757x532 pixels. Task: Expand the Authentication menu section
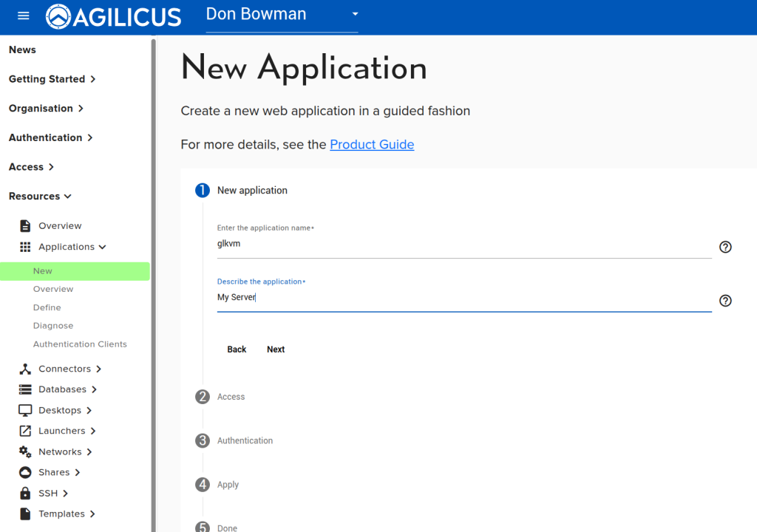click(x=50, y=137)
